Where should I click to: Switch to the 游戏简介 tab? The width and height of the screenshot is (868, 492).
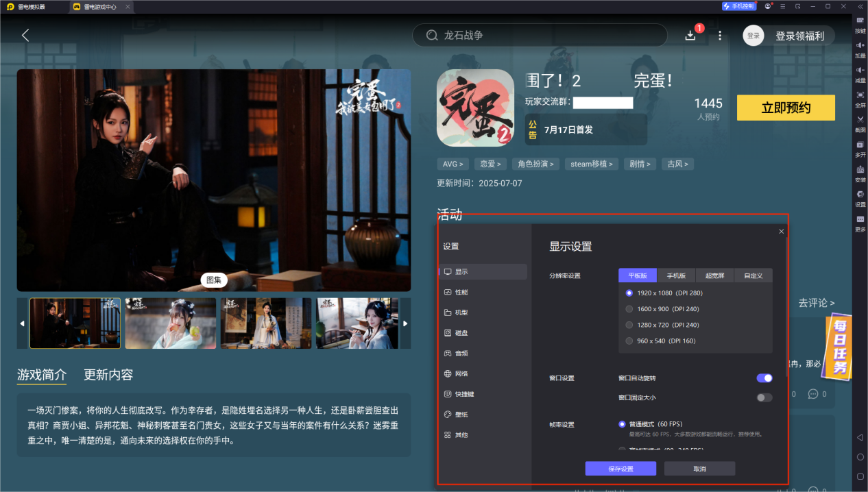click(42, 375)
